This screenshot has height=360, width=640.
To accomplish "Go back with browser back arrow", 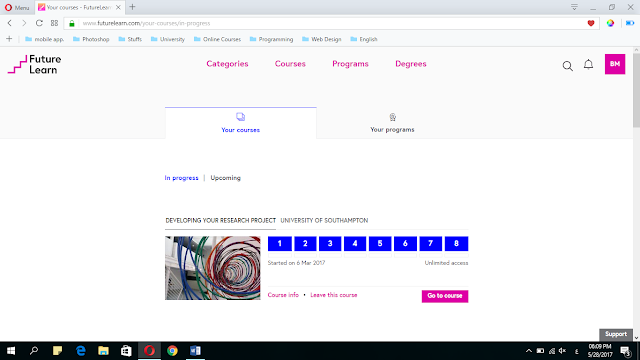I will [10, 23].
